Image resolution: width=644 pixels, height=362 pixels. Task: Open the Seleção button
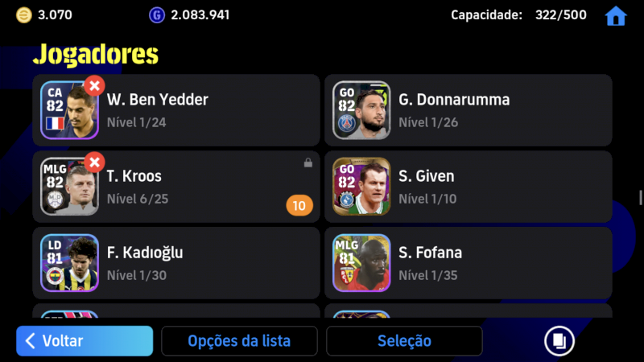[404, 340]
